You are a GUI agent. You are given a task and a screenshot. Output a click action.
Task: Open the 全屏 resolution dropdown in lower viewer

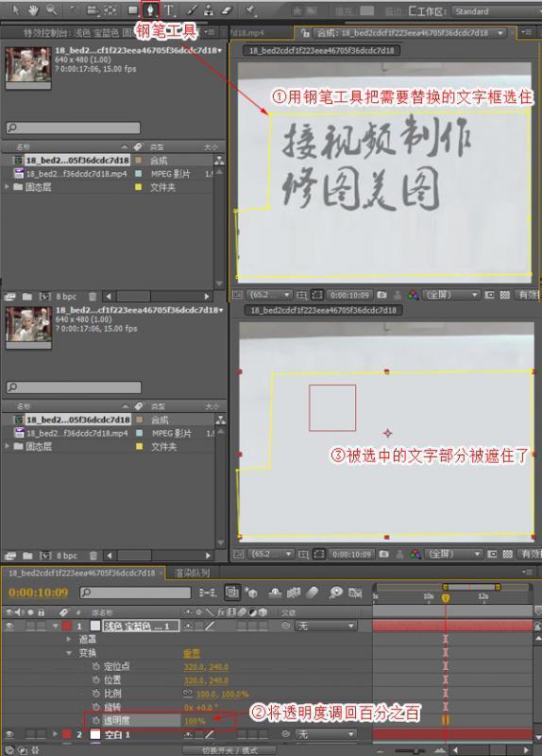pos(453,554)
